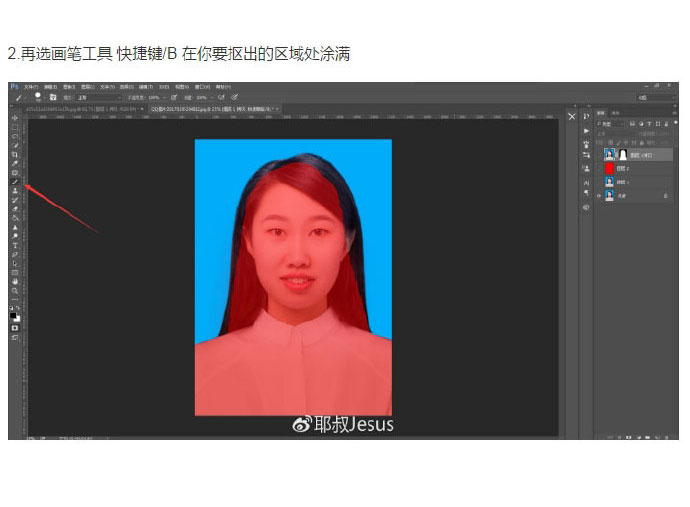Open the 窗口 (Window) menu
The height and width of the screenshot is (507, 690).
[x=202, y=87]
